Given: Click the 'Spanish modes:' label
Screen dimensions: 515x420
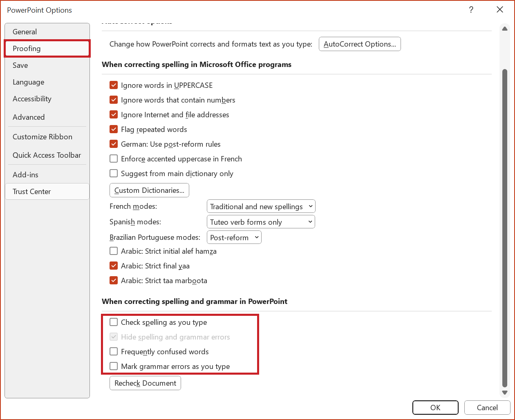Looking at the screenshot, I should pos(135,222).
